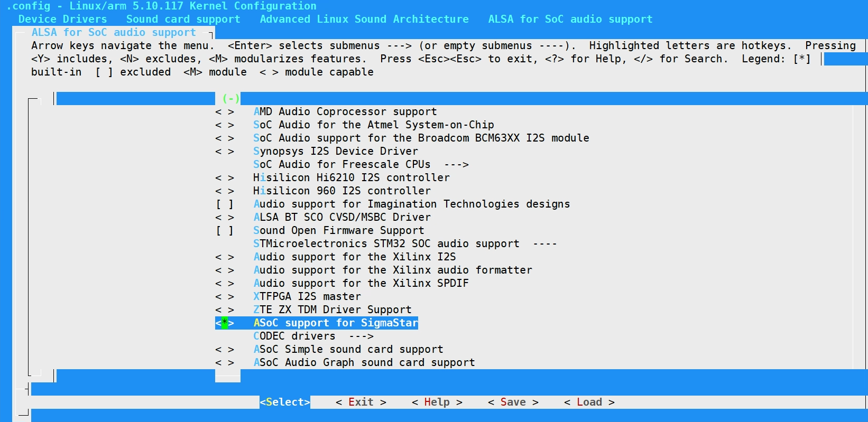Toggle Xilinx SPDIF audio support state
Viewport: 868px width, 422px height.
pyautogui.click(x=225, y=283)
